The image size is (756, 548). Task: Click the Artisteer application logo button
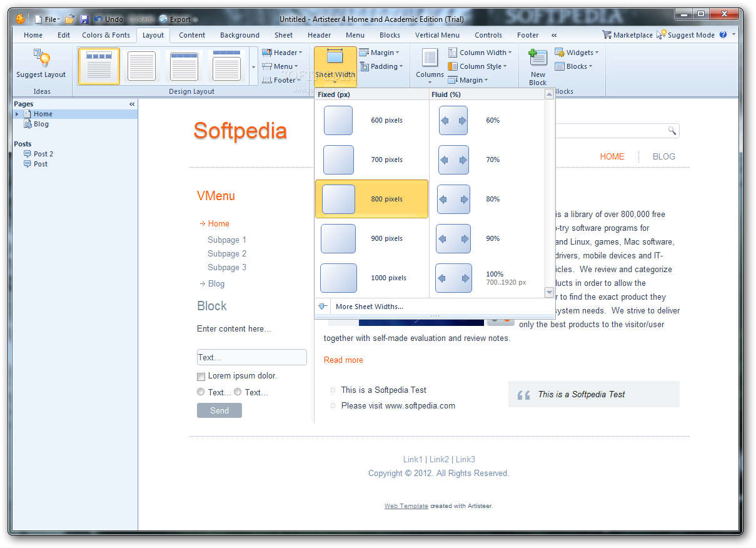[20, 19]
